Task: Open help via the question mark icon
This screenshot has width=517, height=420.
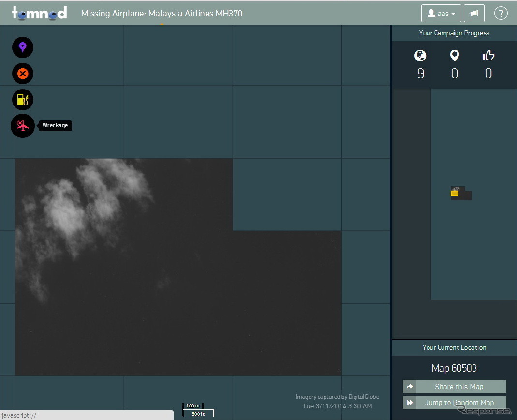Action: [501, 14]
